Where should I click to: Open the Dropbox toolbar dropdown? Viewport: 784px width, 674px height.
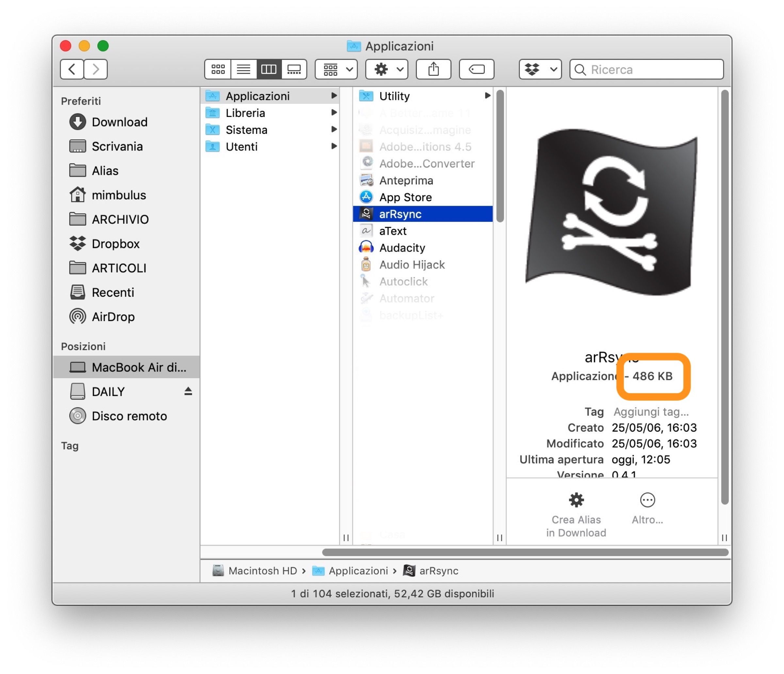(x=540, y=69)
